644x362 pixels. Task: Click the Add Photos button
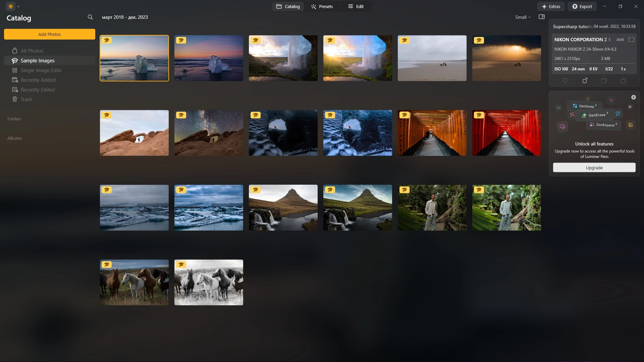tap(50, 34)
